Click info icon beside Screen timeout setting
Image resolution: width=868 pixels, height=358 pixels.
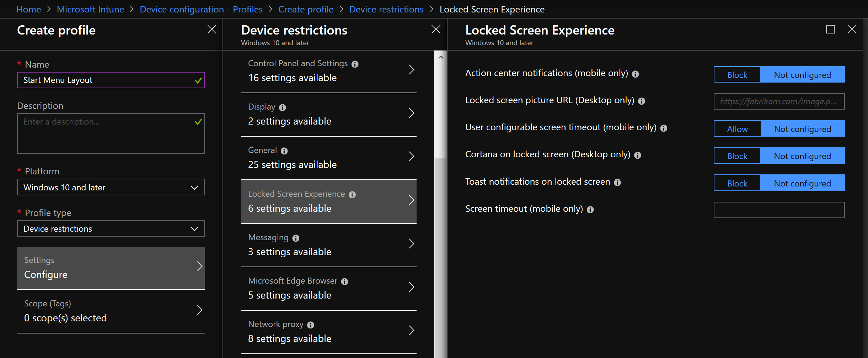590,210
